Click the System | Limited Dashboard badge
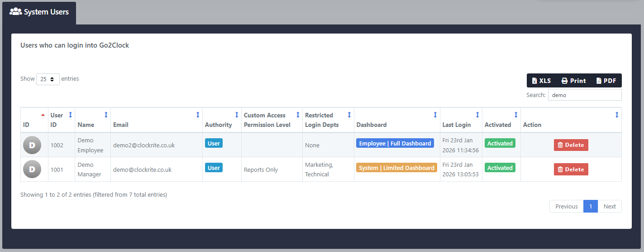The width and height of the screenshot is (644, 252). click(x=396, y=168)
